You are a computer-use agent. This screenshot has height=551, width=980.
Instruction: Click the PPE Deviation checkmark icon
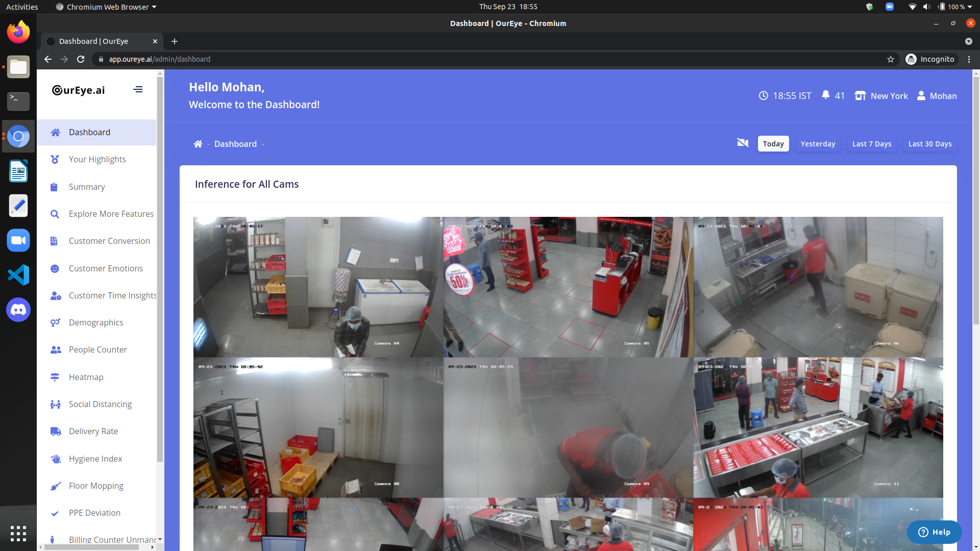[x=55, y=513]
